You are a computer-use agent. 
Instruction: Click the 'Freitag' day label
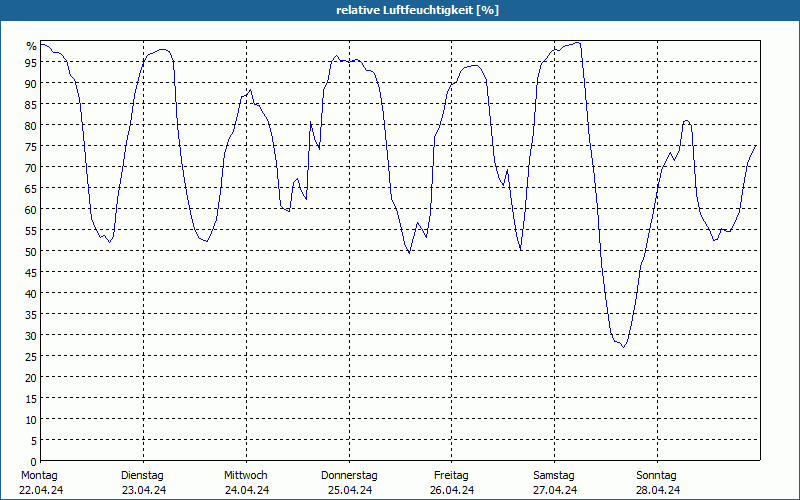(x=451, y=475)
